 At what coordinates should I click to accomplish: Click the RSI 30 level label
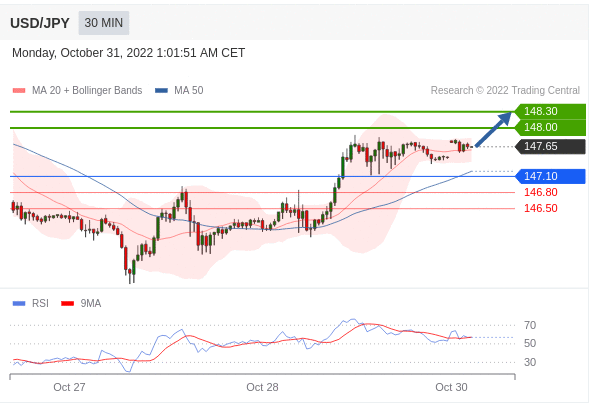pyautogui.click(x=530, y=362)
